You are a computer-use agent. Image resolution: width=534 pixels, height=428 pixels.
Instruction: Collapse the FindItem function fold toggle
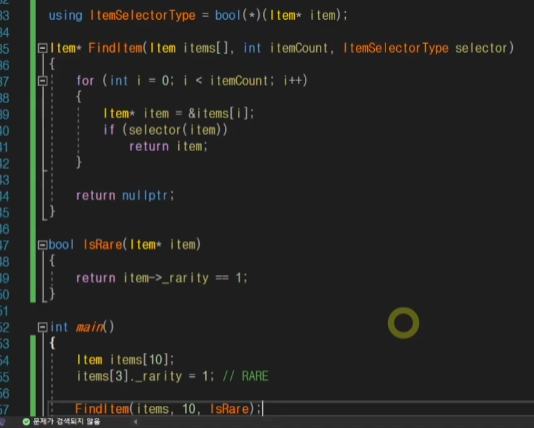pyautogui.click(x=43, y=48)
